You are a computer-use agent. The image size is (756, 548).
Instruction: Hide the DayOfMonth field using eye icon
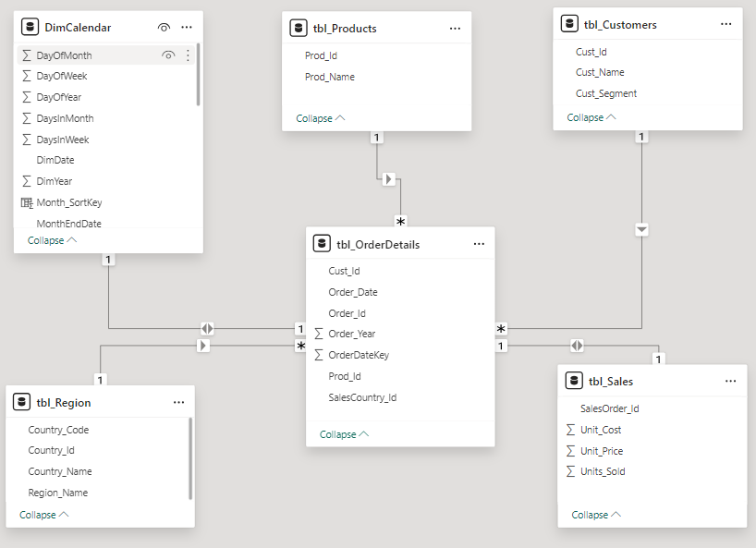click(x=168, y=55)
